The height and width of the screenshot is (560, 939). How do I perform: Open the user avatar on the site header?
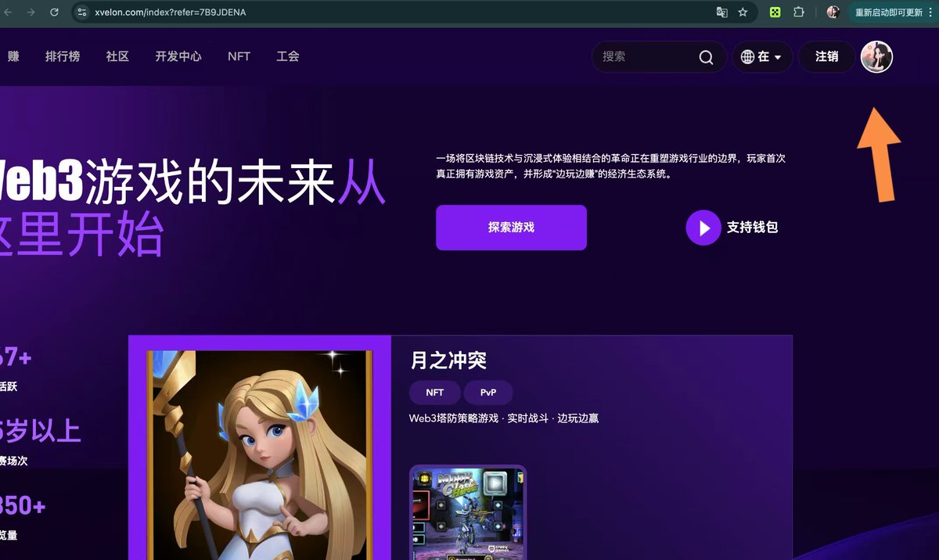point(876,56)
